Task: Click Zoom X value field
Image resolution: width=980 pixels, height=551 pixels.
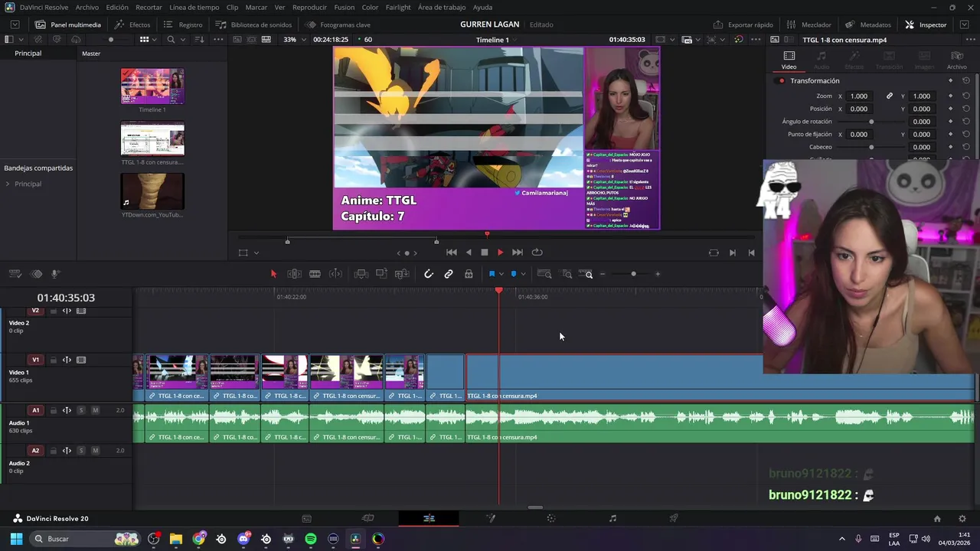Action: (x=859, y=96)
